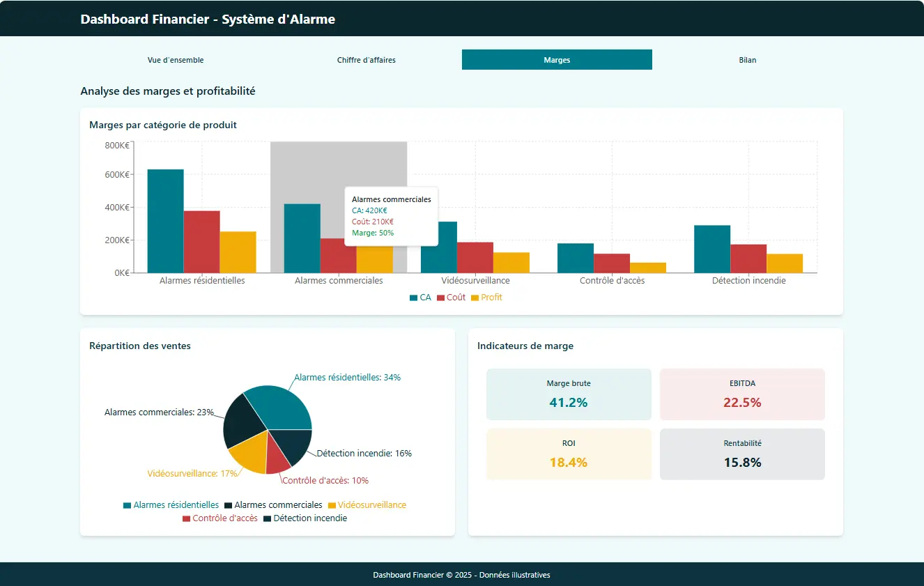The image size is (924, 586).
Task: Click the "Marge: 50%" line in the tooltip
Action: 373,233
